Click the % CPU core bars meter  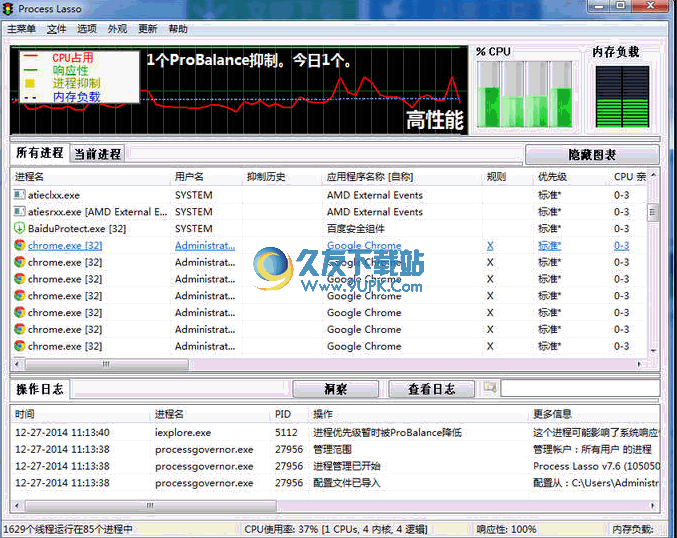[x=524, y=94]
